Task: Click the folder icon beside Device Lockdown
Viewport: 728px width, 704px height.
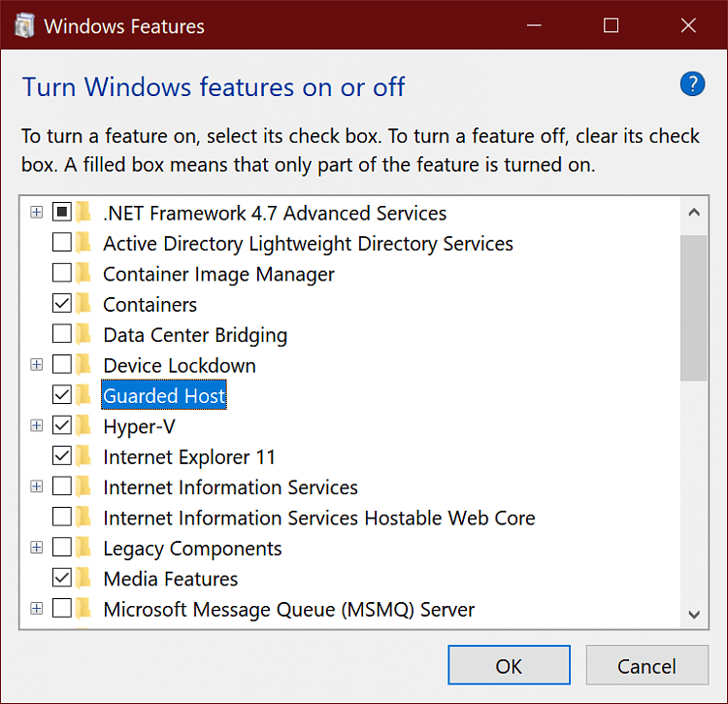Action: tap(83, 364)
